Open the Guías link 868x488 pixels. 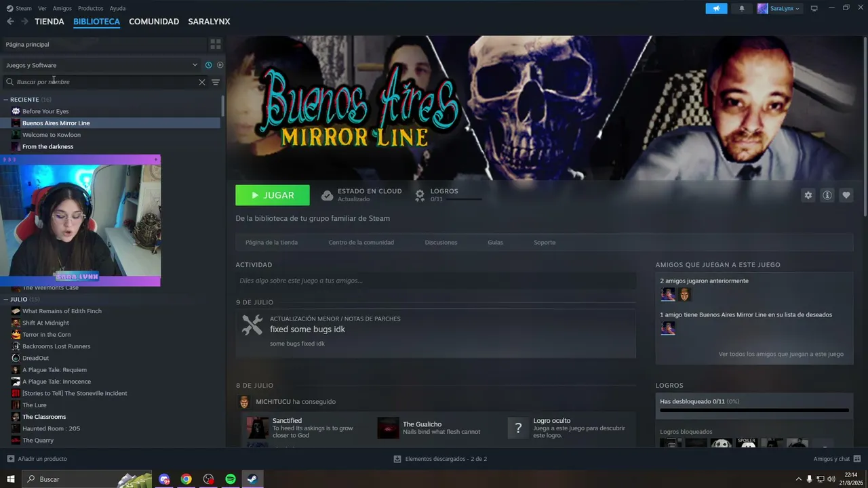click(x=495, y=243)
